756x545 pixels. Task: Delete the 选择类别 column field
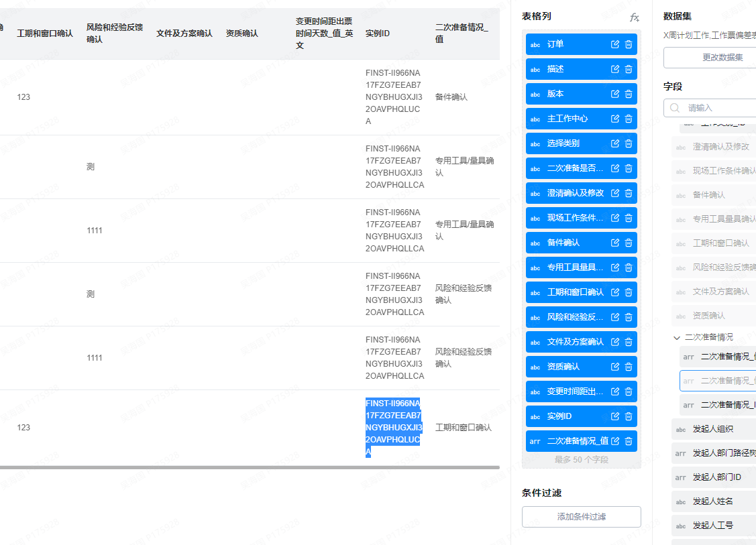(629, 143)
